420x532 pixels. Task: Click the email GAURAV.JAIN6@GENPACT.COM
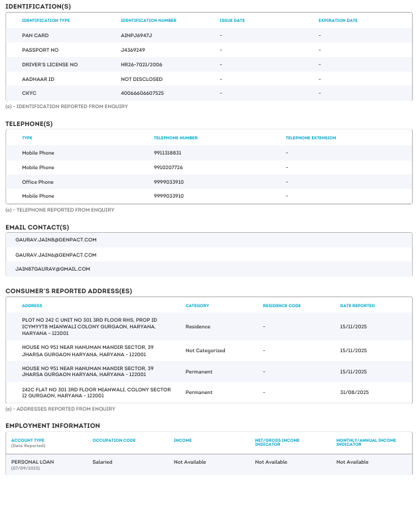tap(56, 255)
